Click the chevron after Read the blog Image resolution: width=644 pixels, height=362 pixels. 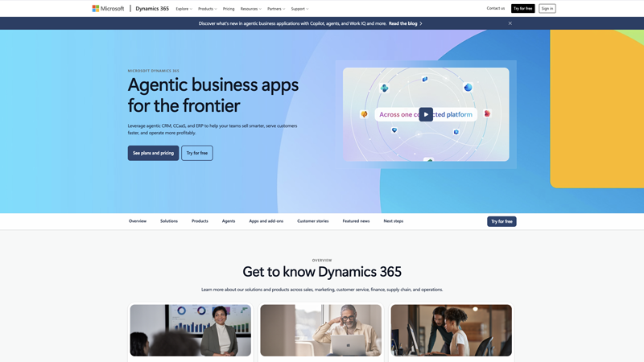pos(421,23)
